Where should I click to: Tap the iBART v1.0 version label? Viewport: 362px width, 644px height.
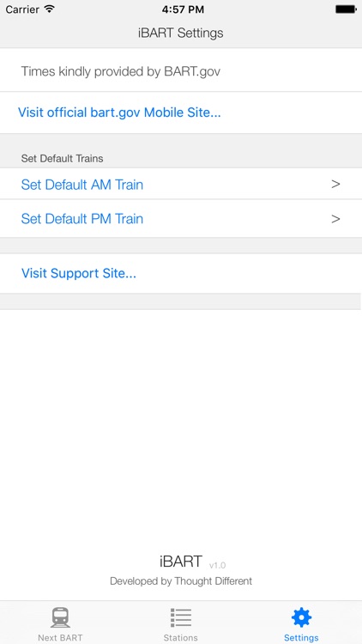click(x=192, y=562)
